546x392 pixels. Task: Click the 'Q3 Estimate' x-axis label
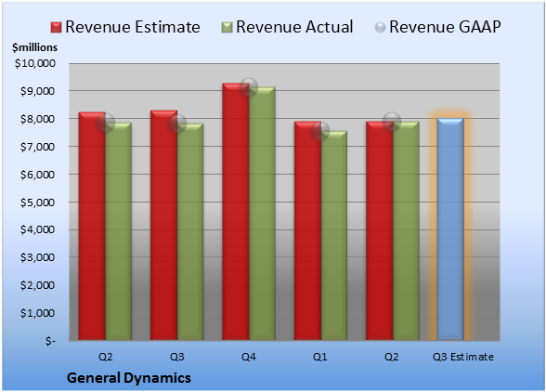click(x=463, y=357)
